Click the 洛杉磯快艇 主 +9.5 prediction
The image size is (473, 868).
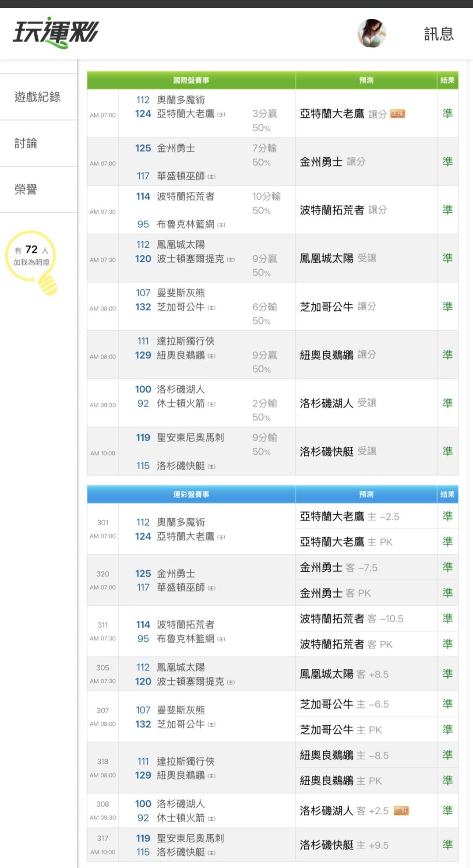click(x=344, y=845)
